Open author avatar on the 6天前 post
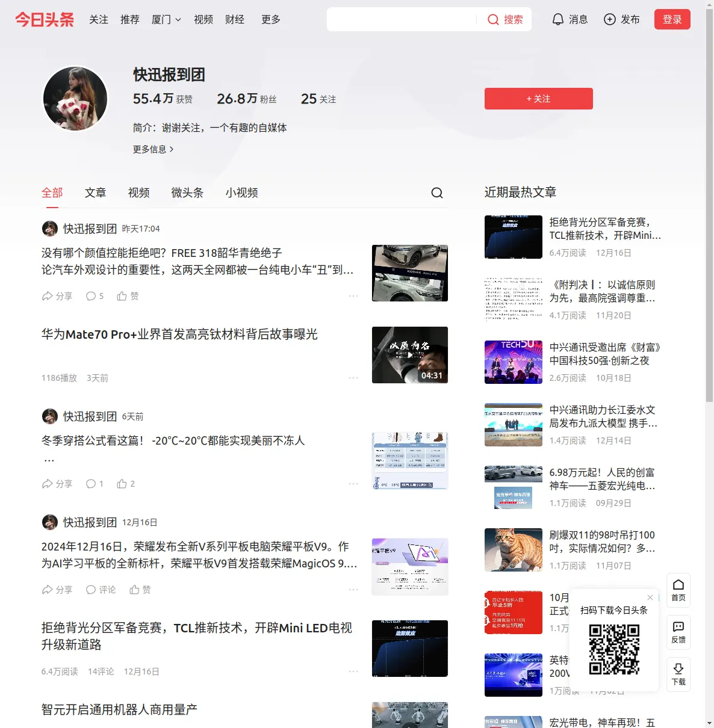Viewport: 714px width, 728px height. click(50, 416)
